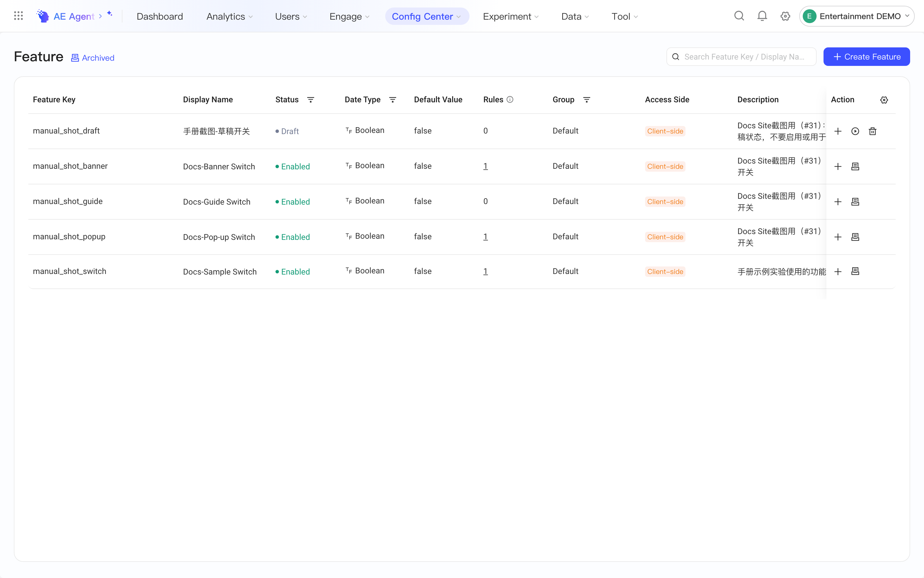Expand the Engage menu

coord(349,16)
